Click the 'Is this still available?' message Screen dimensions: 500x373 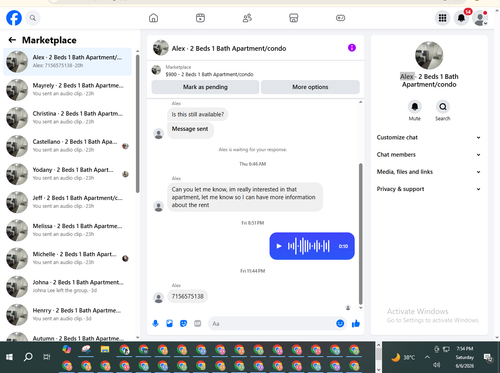coord(198,114)
